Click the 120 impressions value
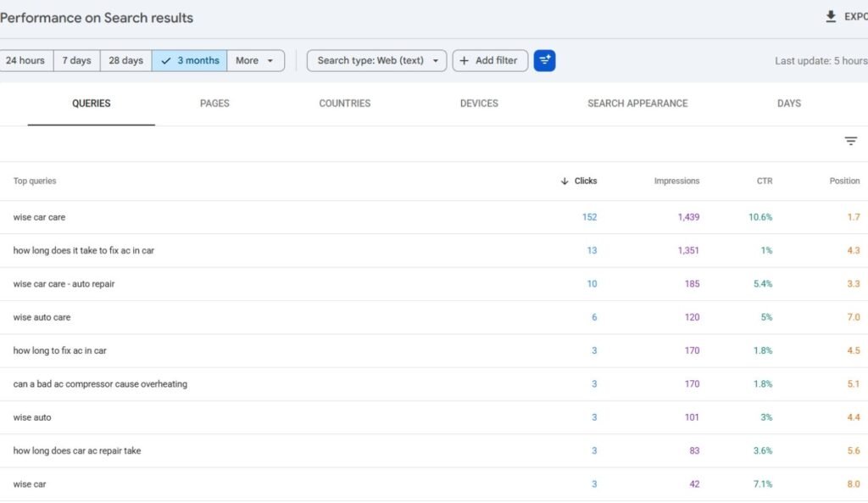This screenshot has width=868, height=503. pyautogui.click(x=692, y=317)
